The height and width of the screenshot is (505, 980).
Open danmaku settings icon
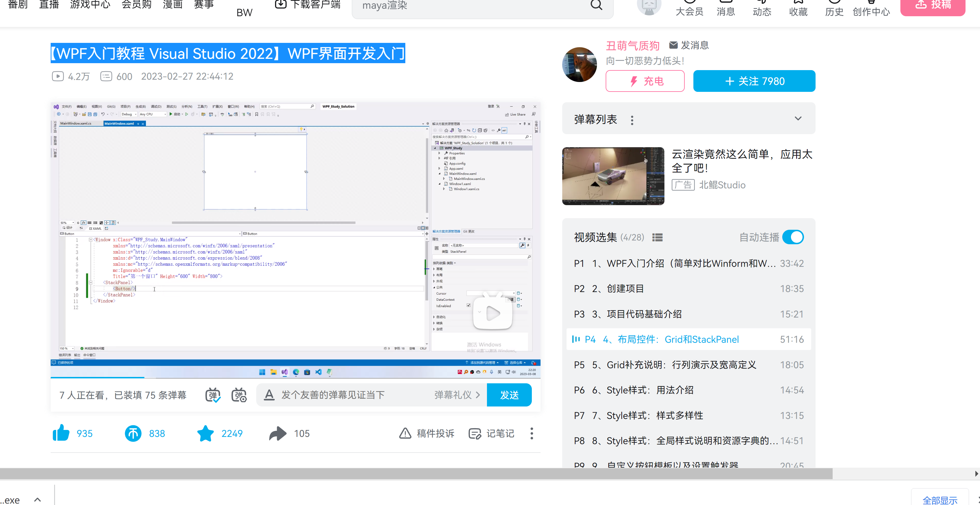pyautogui.click(x=239, y=395)
